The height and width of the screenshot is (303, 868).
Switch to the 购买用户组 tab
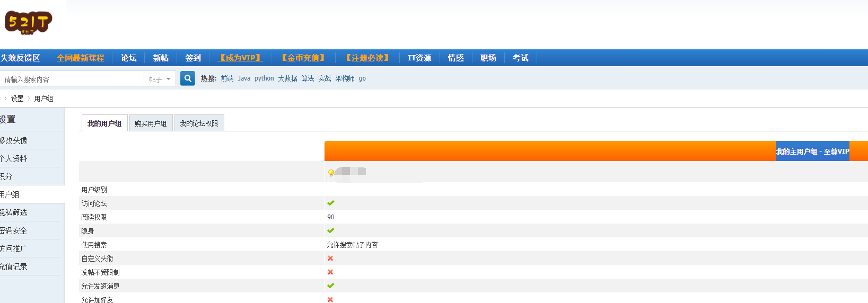pyautogui.click(x=151, y=123)
